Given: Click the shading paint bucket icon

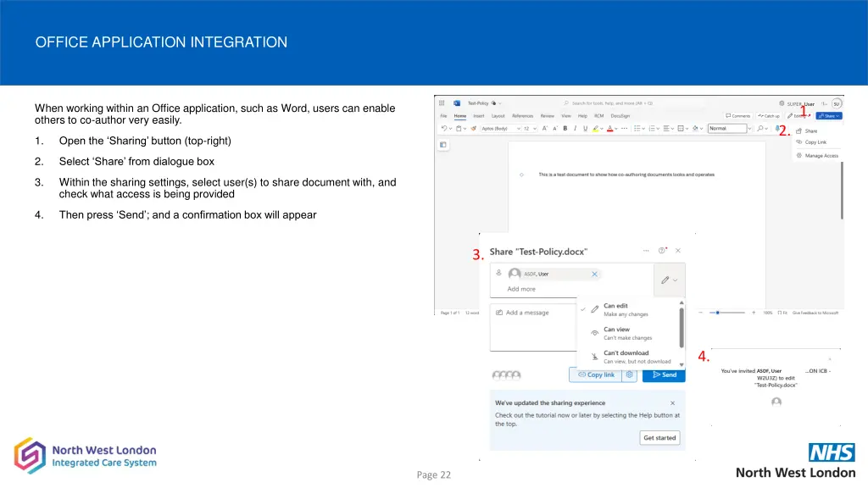Looking at the screenshot, I should 695,129.
